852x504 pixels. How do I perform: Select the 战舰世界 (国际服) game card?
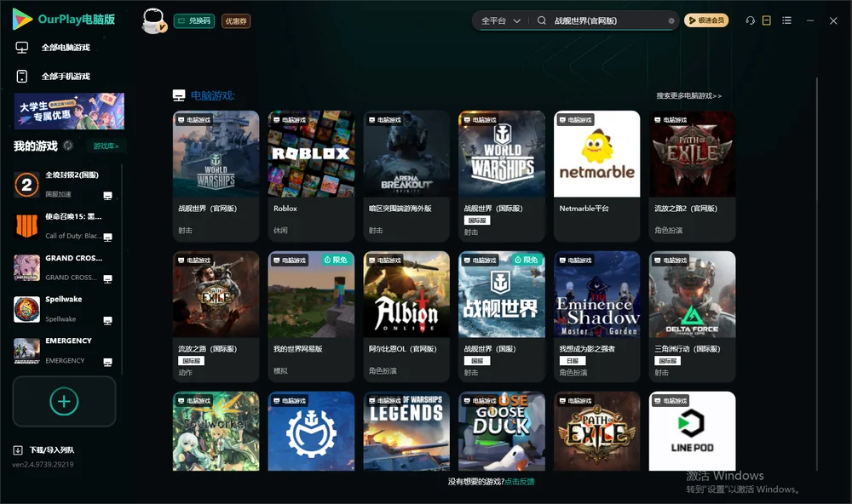click(x=502, y=176)
